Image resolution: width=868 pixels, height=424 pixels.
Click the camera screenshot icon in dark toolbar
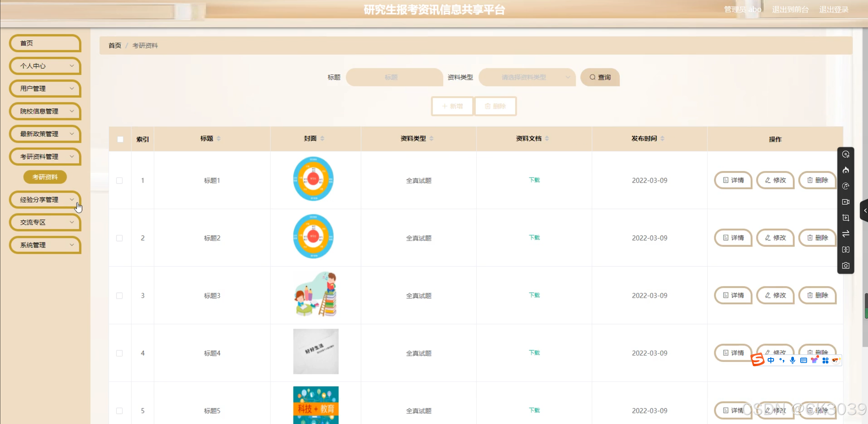point(845,265)
